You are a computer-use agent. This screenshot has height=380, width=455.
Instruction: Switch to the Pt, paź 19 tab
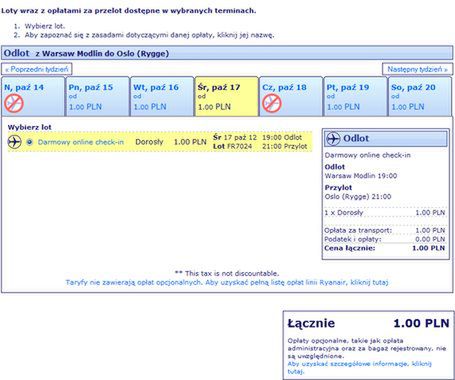[356, 96]
